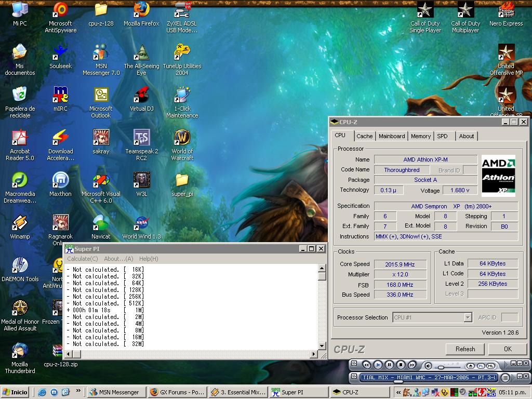This screenshot has width=532, height=399.
Task: Switch to Essential Mix taskbar button
Action: coord(238,392)
